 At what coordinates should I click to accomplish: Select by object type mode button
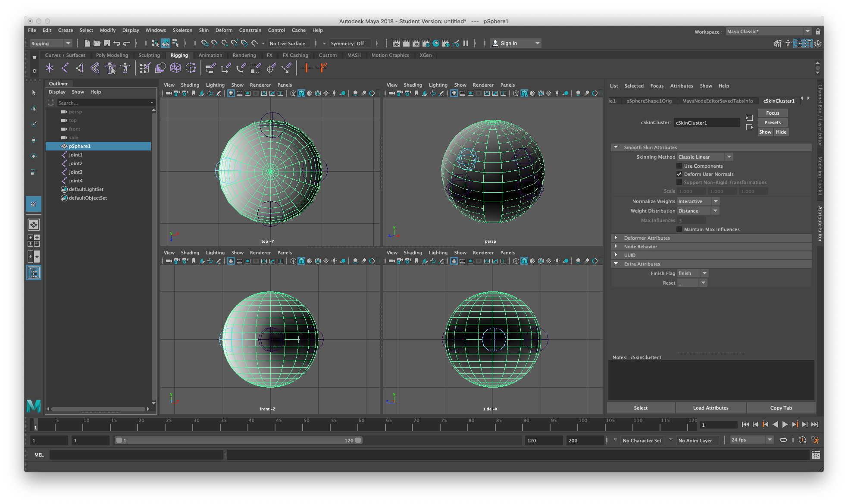coord(166,43)
